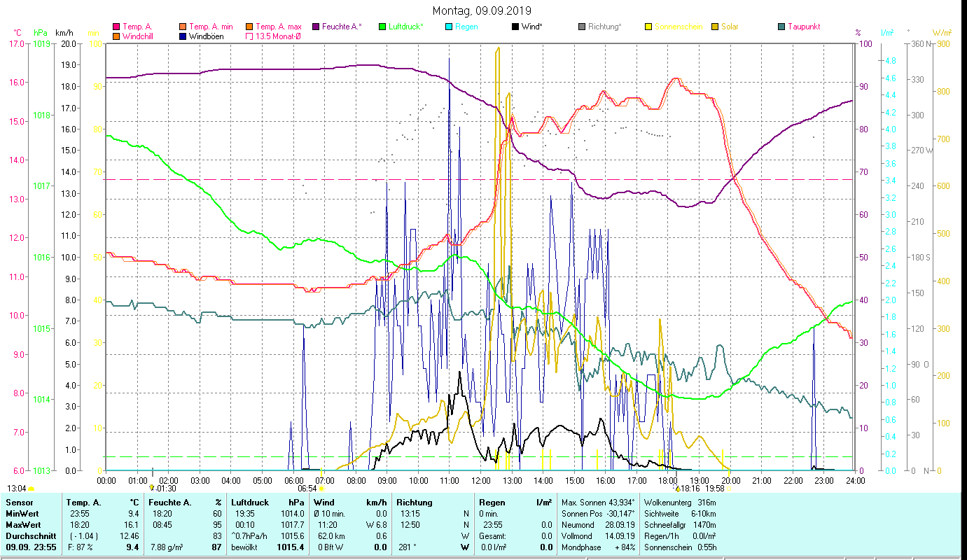The image size is (967, 560).
Task: Click the 'Luftdruck*' legend label
Action: coord(405,27)
